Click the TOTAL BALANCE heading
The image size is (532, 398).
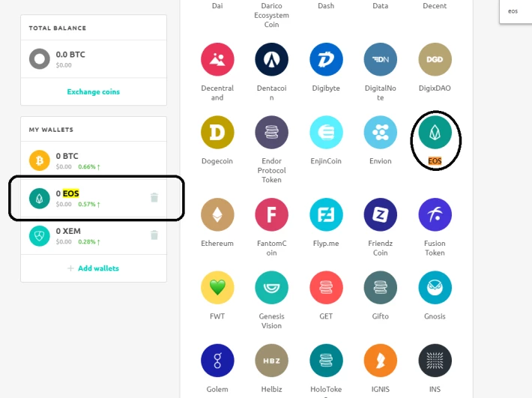click(58, 28)
